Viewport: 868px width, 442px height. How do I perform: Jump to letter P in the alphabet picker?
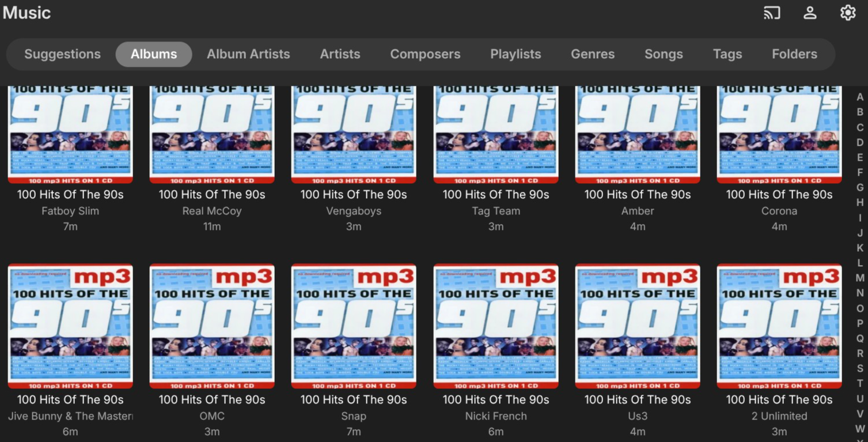[x=860, y=323]
